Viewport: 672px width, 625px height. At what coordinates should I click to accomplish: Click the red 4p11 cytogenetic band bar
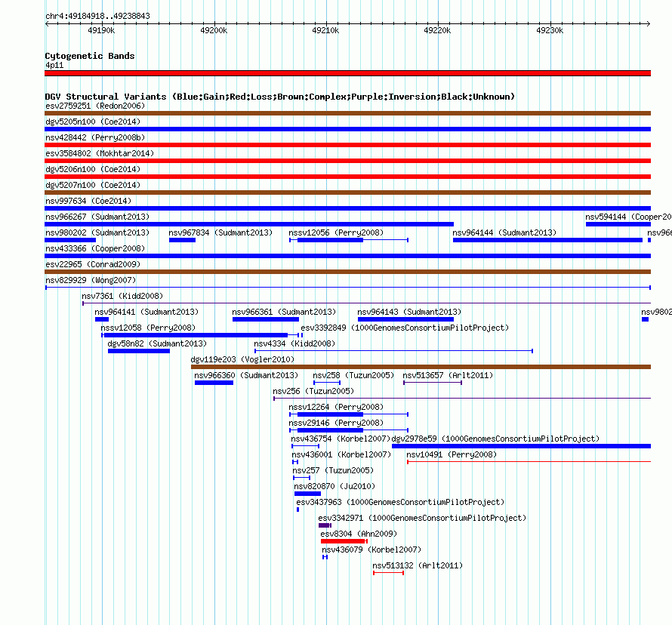pyautogui.click(x=347, y=73)
